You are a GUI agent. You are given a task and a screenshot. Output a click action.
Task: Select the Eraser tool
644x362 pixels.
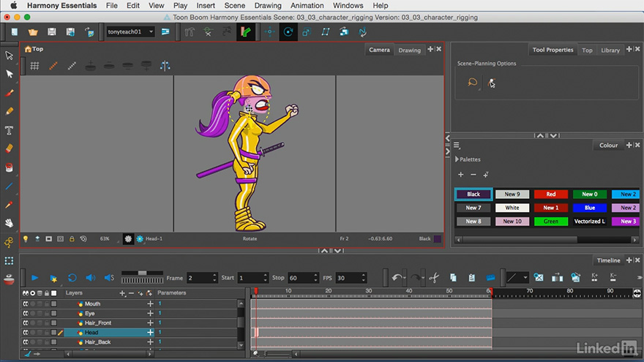pyautogui.click(x=9, y=148)
